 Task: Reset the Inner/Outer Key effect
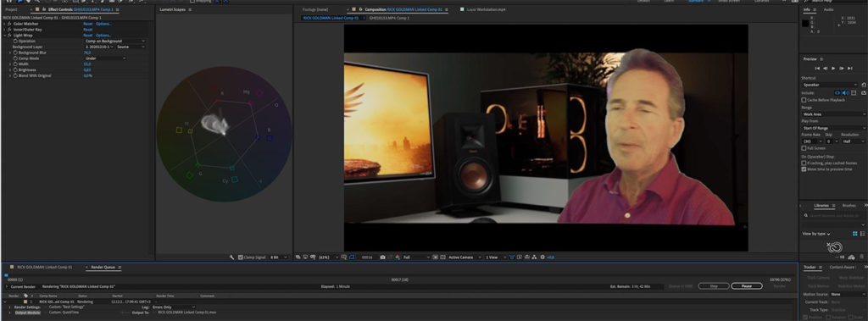88,30
